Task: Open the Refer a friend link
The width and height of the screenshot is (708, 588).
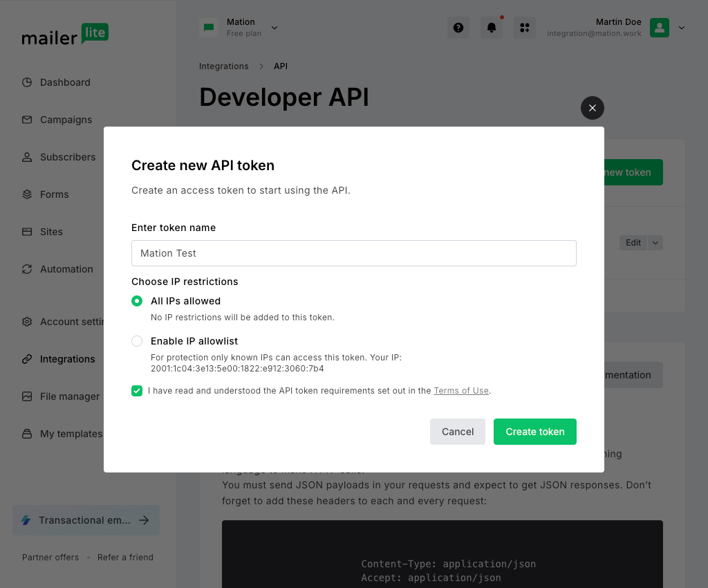Action: tap(125, 558)
